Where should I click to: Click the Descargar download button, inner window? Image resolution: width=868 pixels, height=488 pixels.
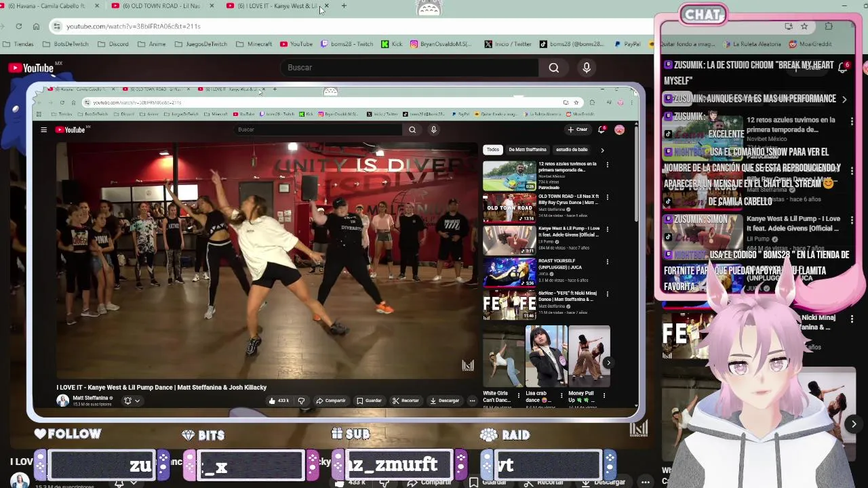point(445,401)
